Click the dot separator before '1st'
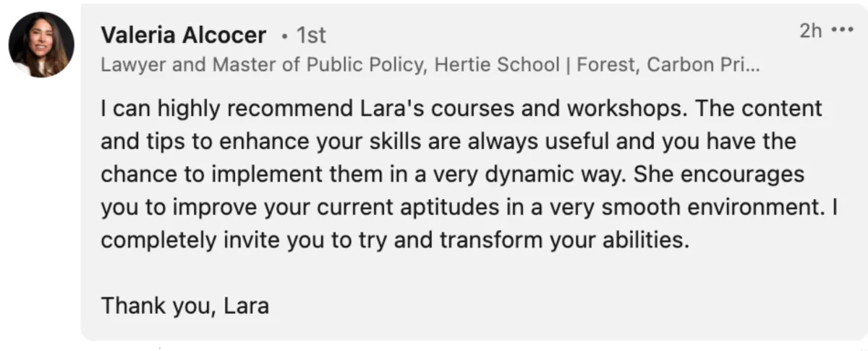The width and height of the screenshot is (868, 351). point(285,35)
